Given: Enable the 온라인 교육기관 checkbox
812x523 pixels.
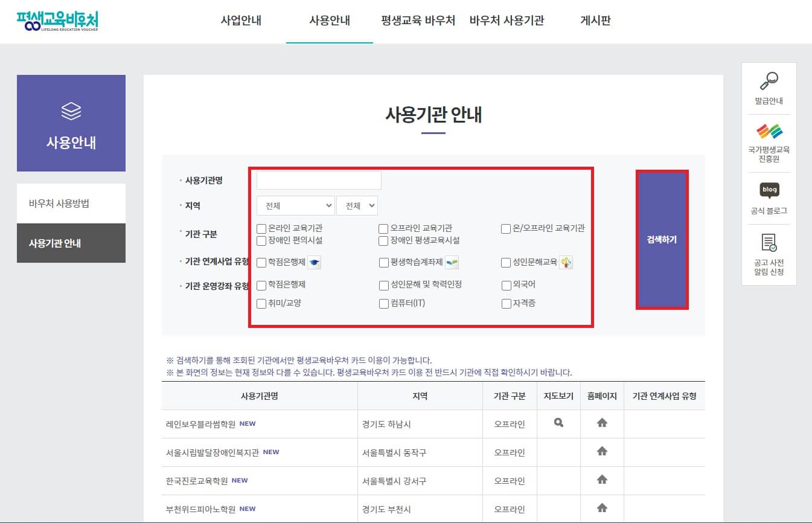Looking at the screenshot, I should (x=261, y=228).
